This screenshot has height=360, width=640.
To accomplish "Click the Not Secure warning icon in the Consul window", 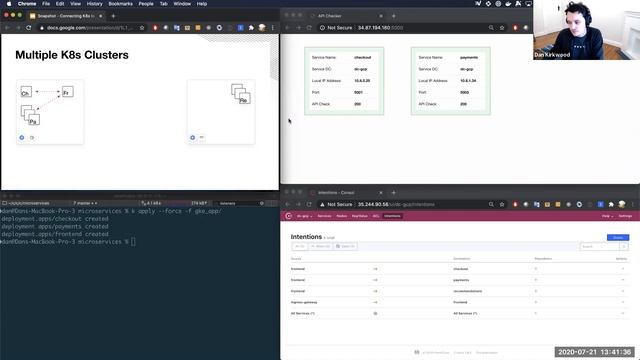I will [x=322, y=204].
